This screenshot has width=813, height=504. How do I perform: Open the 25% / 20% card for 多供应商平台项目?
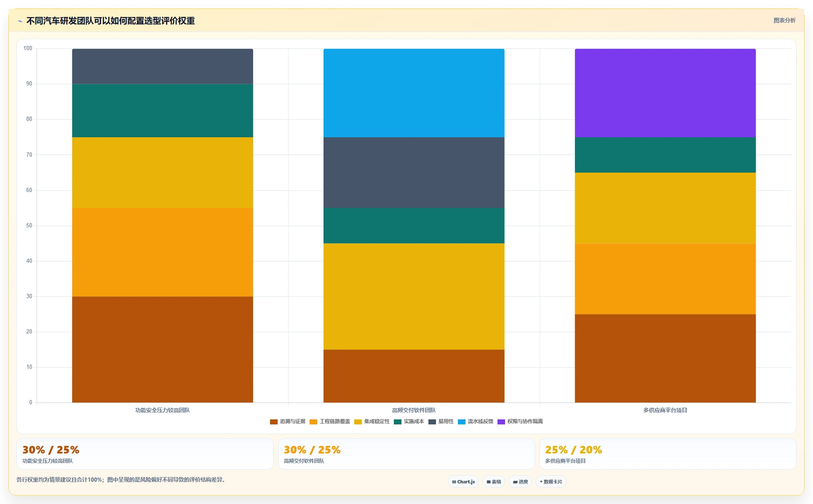pyautogui.click(x=668, y=454)
